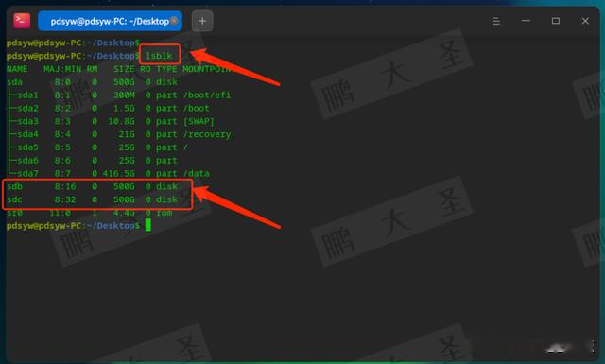Click the sda3 [SWAP] partition line
The width and height of the screenshot is (605, 364).
pos(112,122)
